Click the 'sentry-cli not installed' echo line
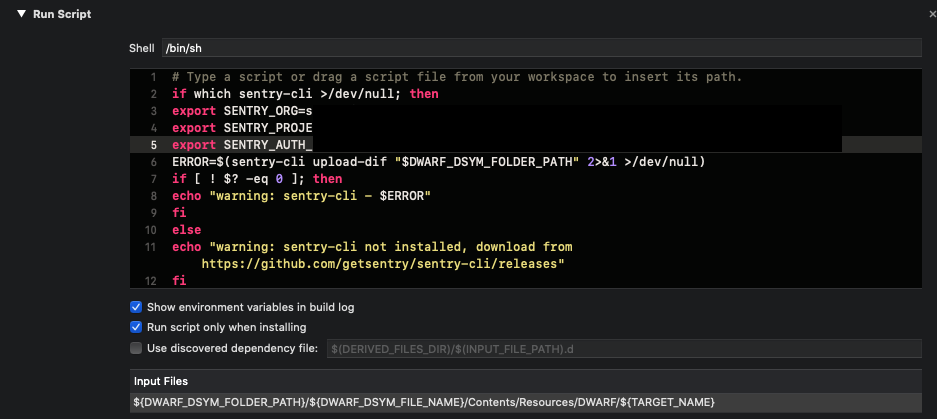The image size is (937, 419). pos(372,246)
